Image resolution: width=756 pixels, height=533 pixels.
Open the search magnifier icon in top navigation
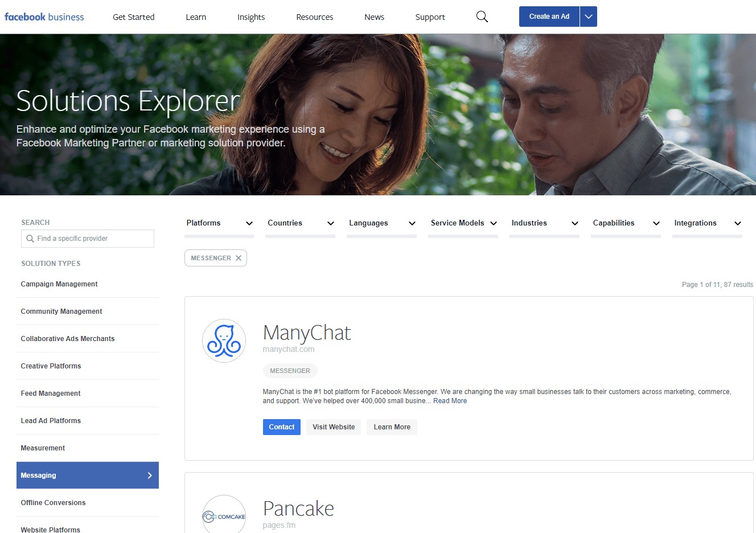[482, 17]
